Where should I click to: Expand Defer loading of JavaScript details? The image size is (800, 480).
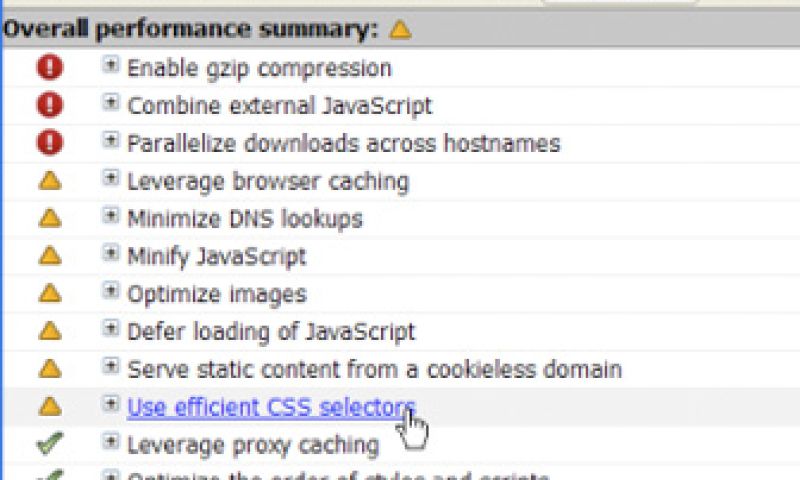pos(111,329)
